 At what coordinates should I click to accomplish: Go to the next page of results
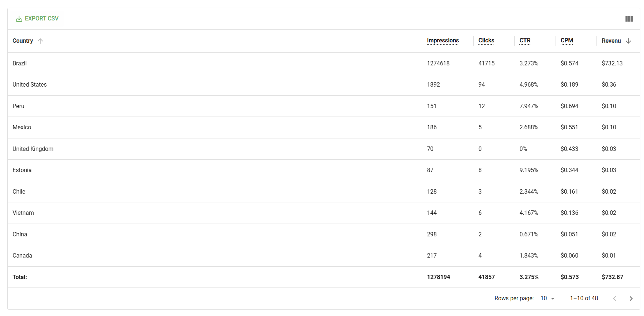[631, 298]
